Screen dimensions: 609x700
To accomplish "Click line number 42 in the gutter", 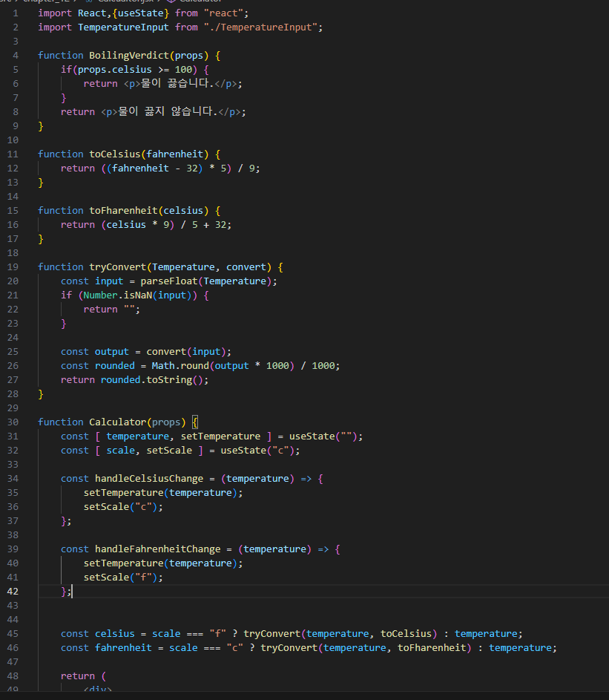I will coord(13,592).
